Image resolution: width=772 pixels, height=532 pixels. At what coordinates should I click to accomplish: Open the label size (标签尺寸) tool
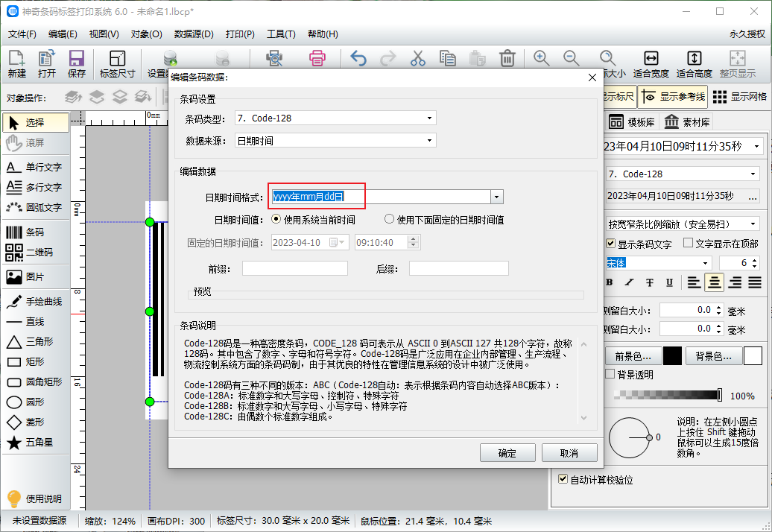[117, 64]
